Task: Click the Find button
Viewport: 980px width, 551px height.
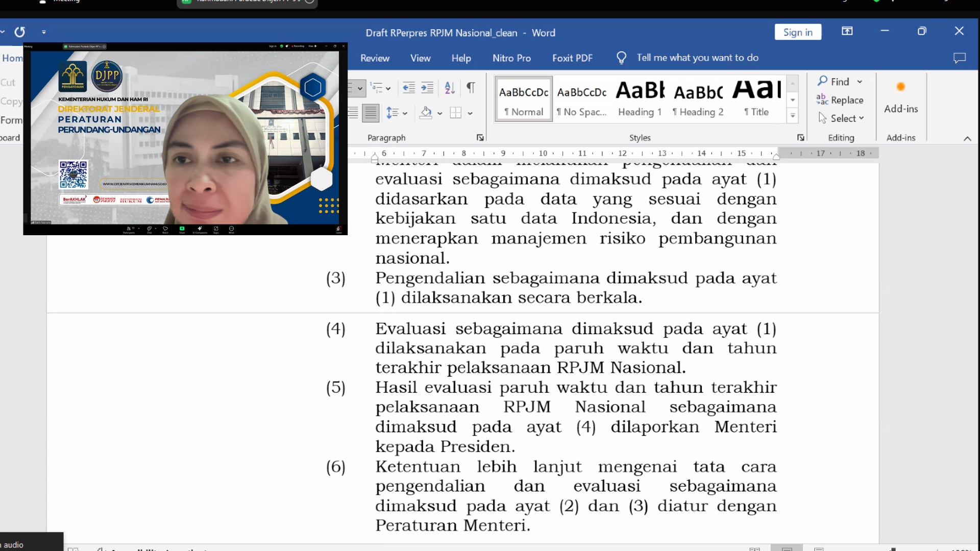Action: [834, 82]
